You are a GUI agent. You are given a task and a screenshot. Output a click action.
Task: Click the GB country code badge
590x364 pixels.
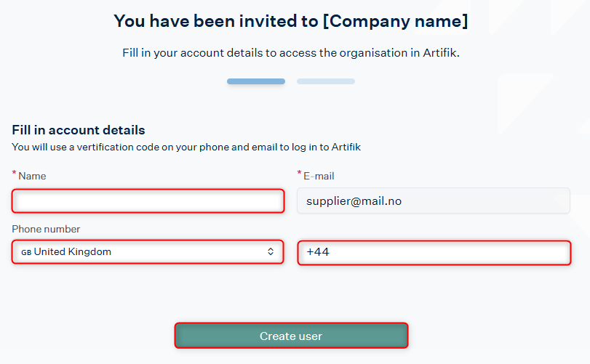[x=26, y=252]
